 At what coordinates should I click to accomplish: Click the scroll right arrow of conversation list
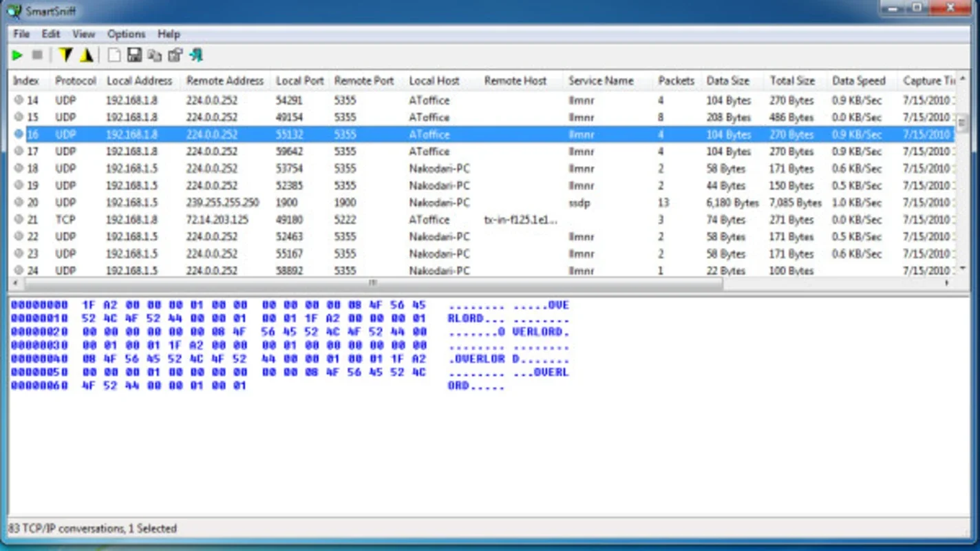point(948,282)
